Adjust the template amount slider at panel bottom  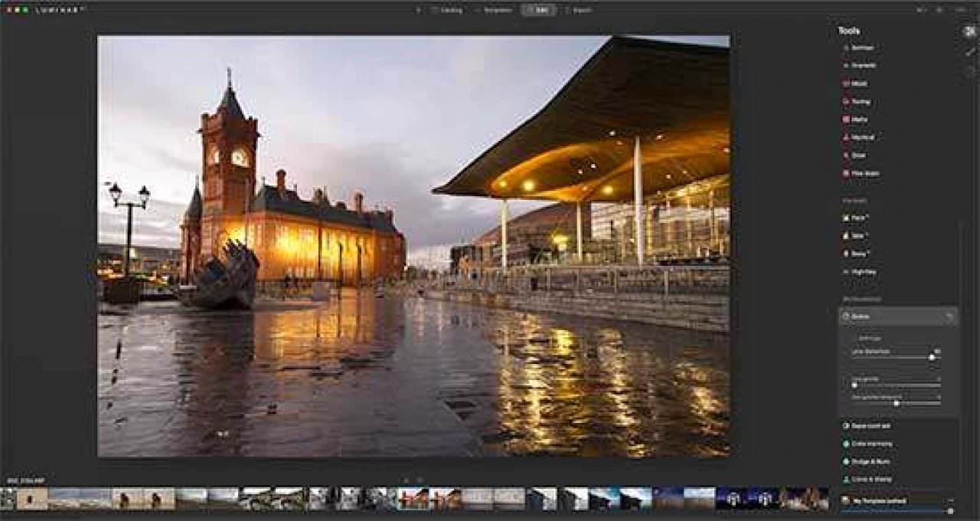coord(897,510)
